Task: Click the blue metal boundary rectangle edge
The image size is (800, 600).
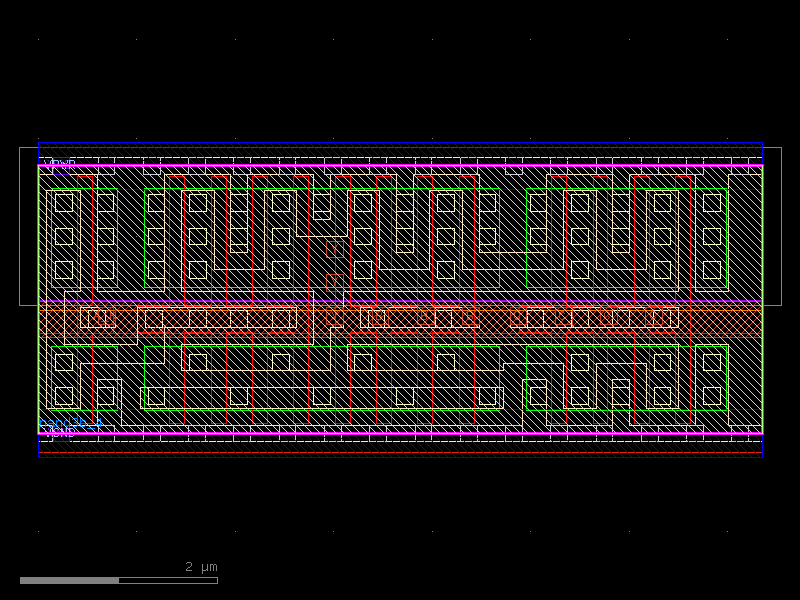Action: (400, 141)
